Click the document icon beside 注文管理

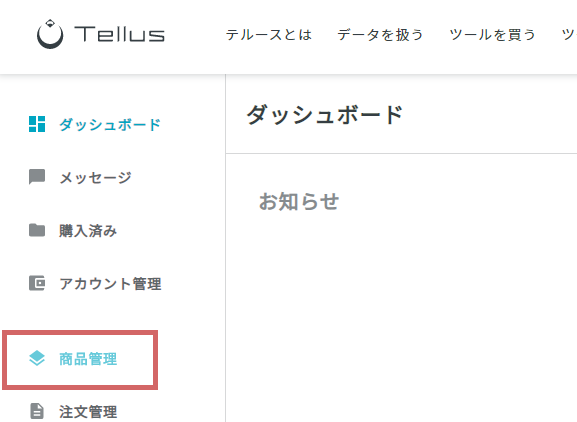(37, 411)
